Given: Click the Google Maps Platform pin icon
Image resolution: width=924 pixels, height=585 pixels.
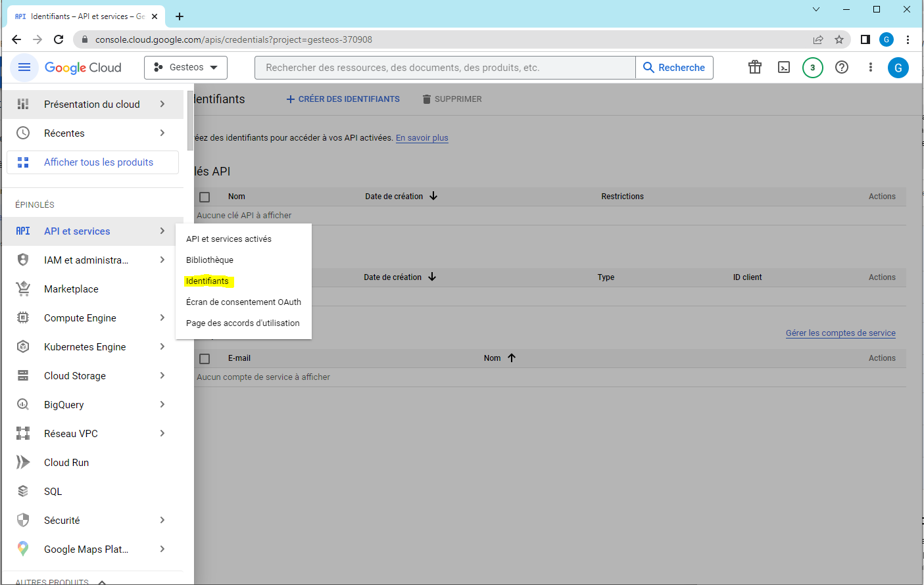Looking at the screenshot, I should click(x=23, y=550).
